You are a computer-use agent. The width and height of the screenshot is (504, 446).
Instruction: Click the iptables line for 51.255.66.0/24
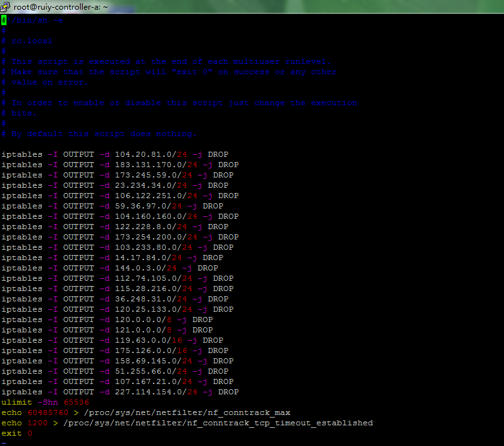115,371
